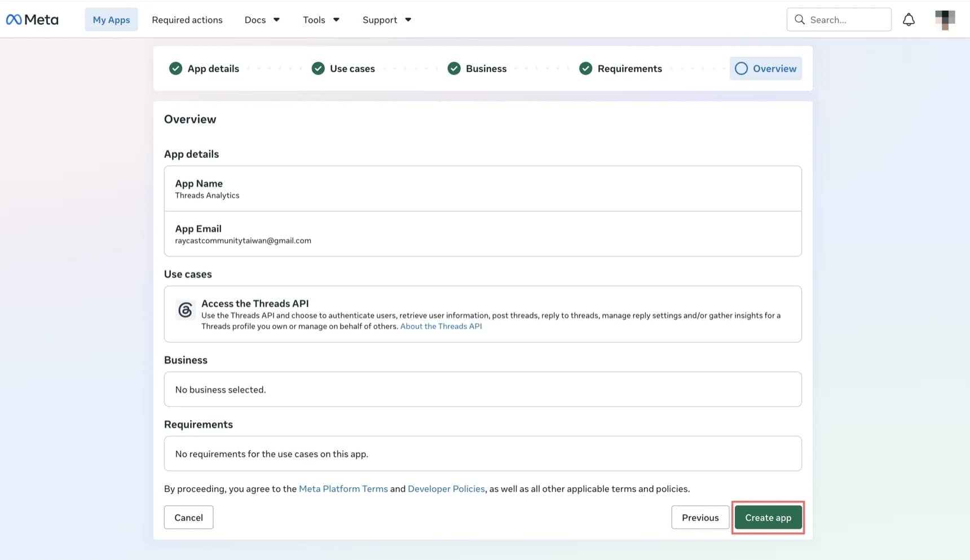Expand the Support dropdown

[x=387, y=20]
